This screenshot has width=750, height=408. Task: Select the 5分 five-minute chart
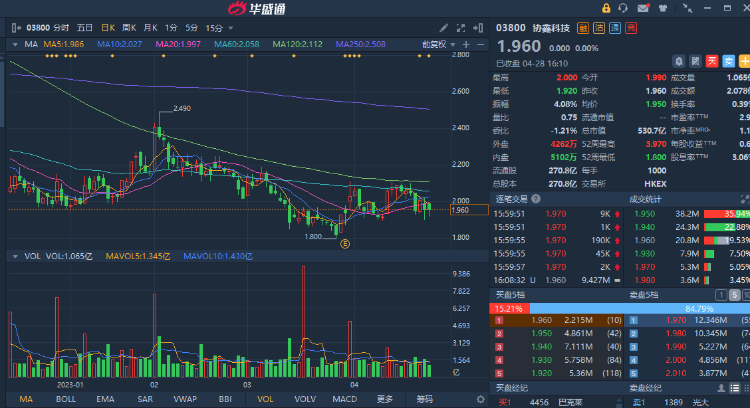[x=191, y=28]
